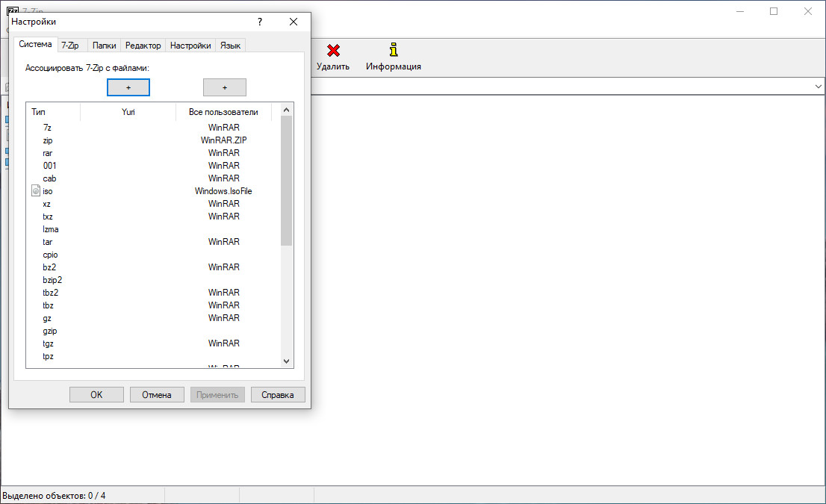The image size is (826, 504).
Task: Go to the Язык tab
Action: (x=230, y=46)
